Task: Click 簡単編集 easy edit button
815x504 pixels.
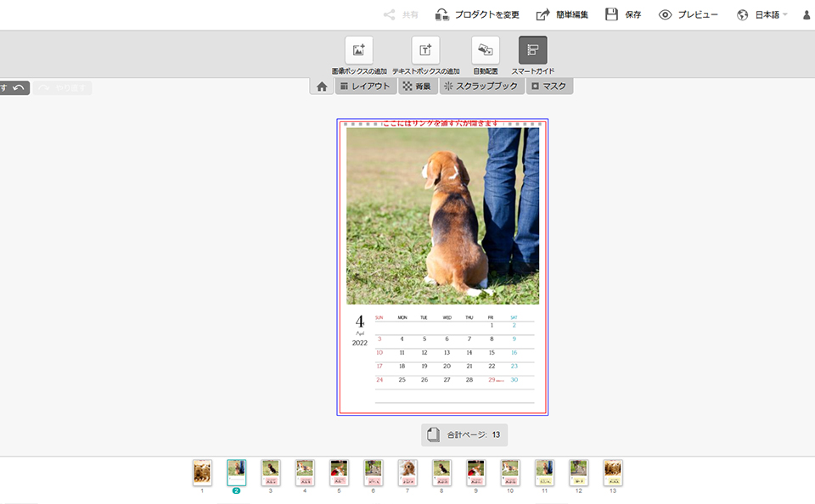Action: point(562,14)
